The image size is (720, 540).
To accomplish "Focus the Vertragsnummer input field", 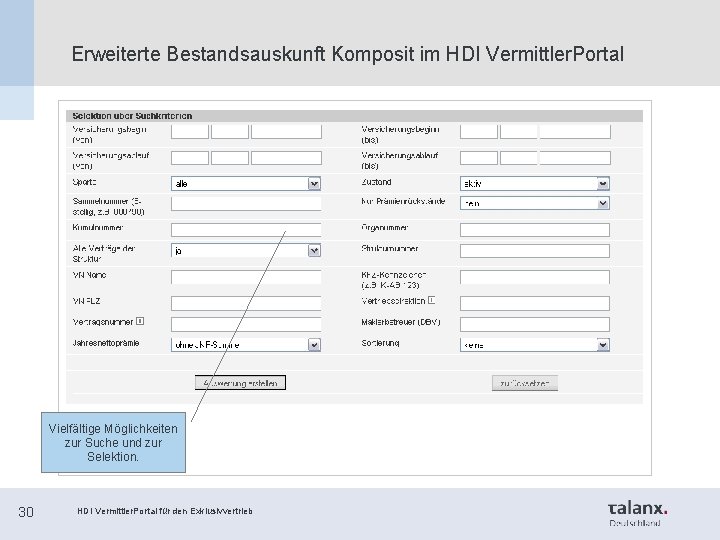I will pos(246,324).
